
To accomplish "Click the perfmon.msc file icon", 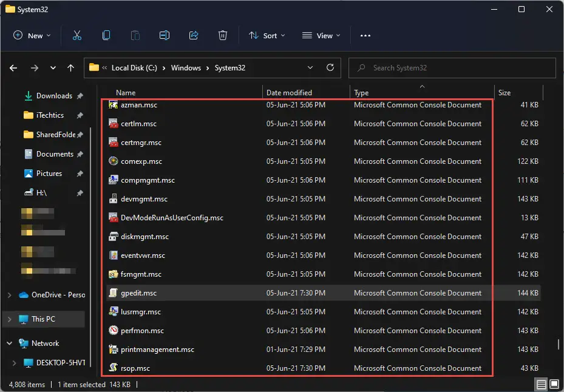I will (114, 330).
